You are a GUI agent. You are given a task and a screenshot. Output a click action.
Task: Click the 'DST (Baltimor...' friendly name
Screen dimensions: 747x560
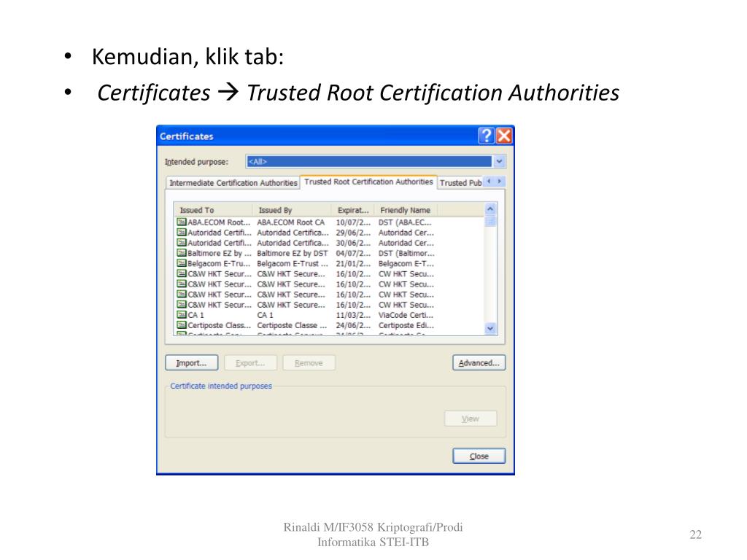click(x=406, y=253)
